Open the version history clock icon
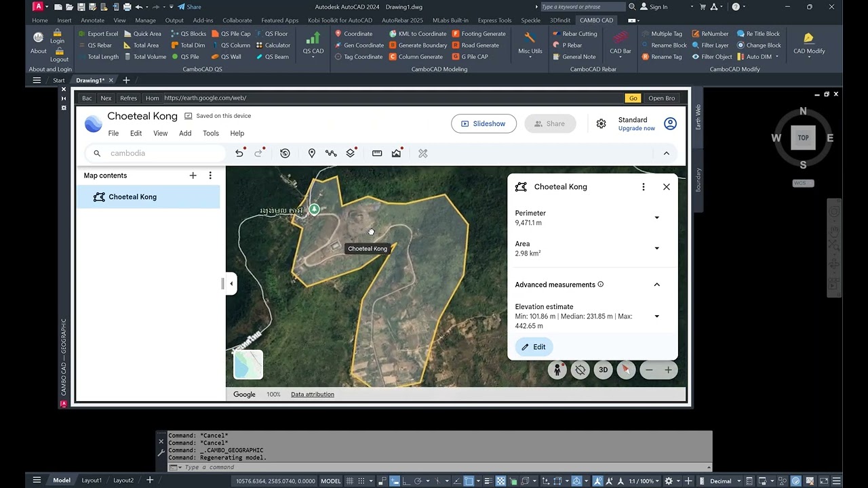 click(285, 153)
